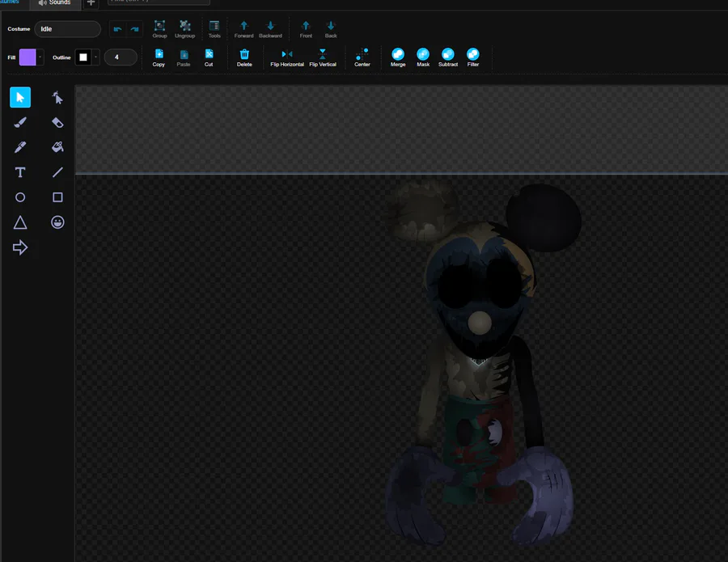Select the Arrow shape tool
728x562 pixels.
click(x=20, y=247)
